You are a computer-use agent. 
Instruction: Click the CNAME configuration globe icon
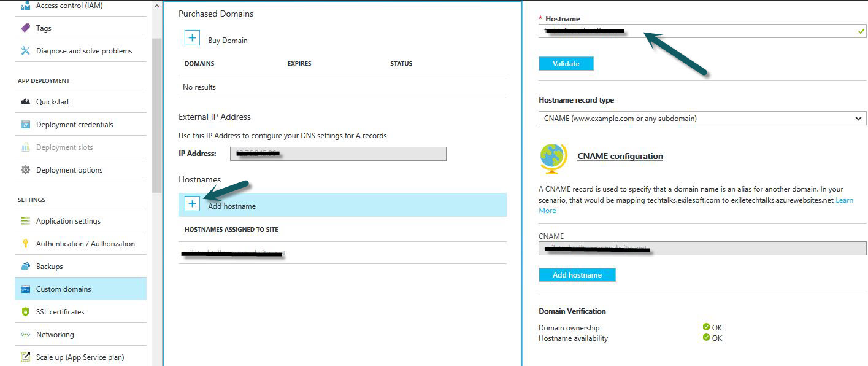point(554,158)
